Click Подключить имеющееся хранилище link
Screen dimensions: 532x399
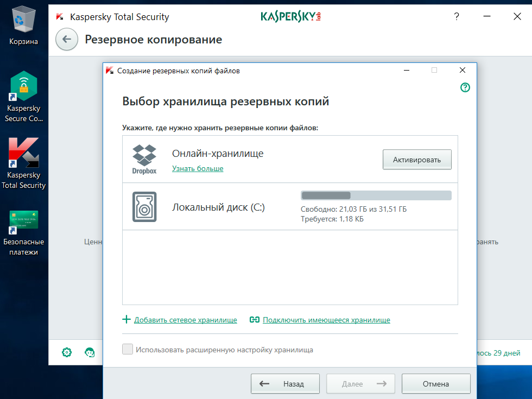(326, 320)
